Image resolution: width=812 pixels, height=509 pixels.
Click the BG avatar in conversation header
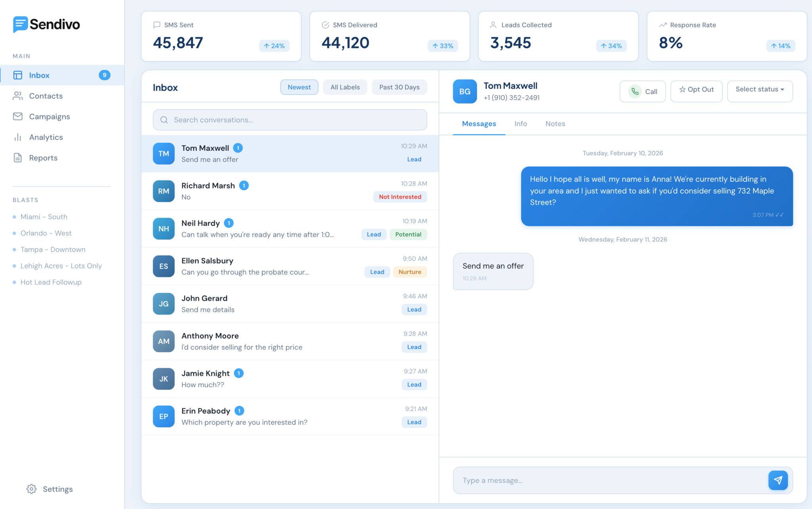coord(465,92)
